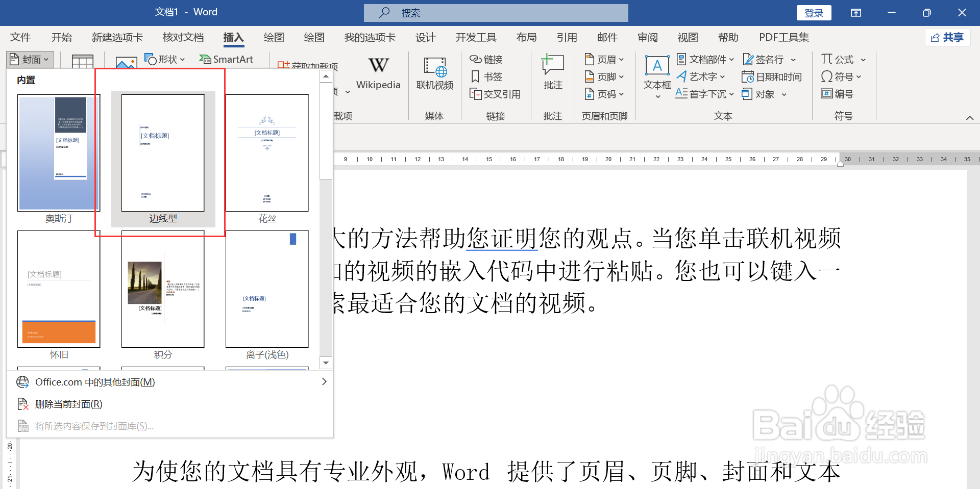
Task: Switch to the 视图 view tab
Action: tap(688, 38)
